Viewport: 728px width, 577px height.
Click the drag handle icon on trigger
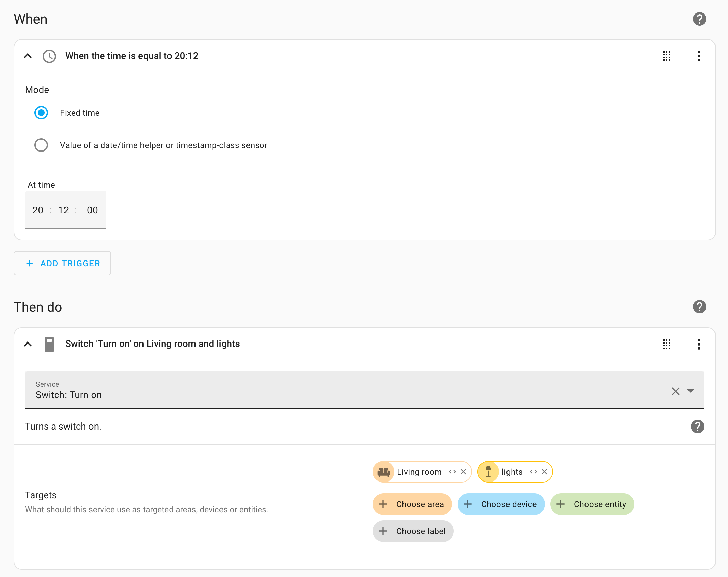point(667,56)
